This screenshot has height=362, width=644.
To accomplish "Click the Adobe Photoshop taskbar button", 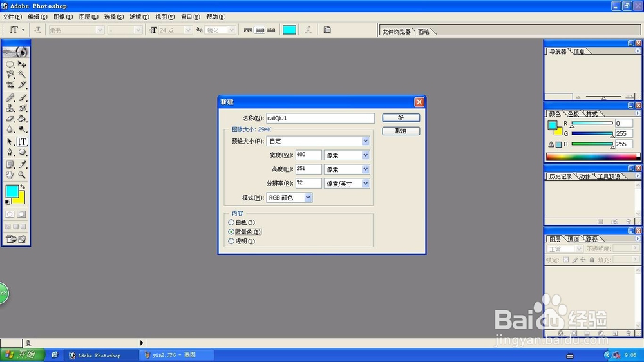I will coord(100,355).
